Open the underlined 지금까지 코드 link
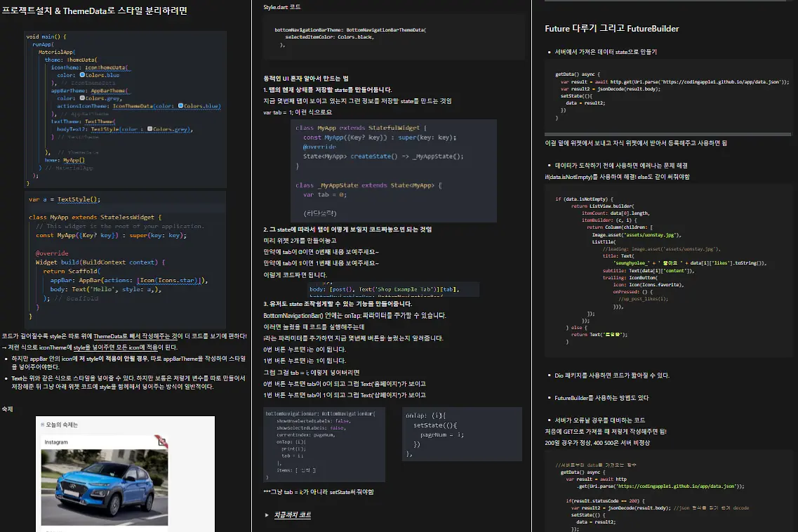Screen dimensions: 798x532 coord(293,515)
